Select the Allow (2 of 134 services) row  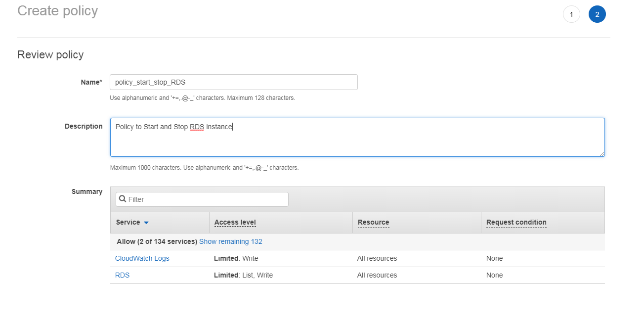point(157,241)
